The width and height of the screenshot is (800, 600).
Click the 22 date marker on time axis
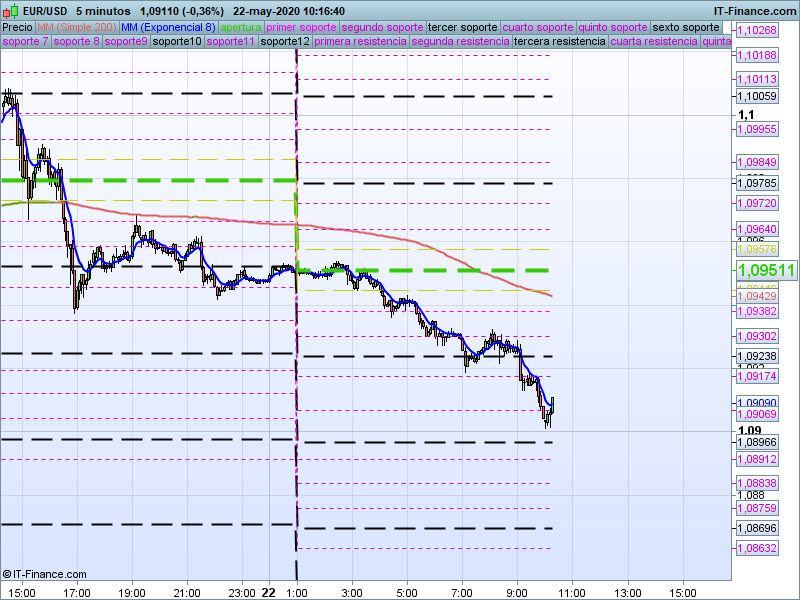(268, 592)
